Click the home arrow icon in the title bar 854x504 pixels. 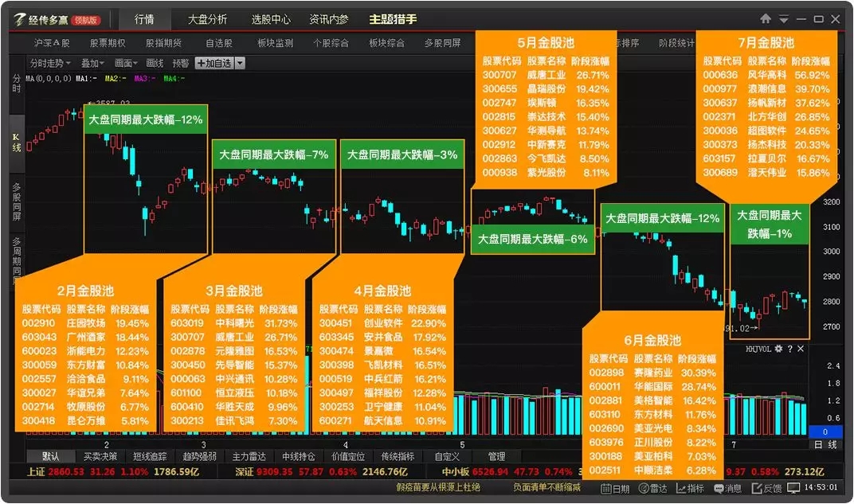766,19
